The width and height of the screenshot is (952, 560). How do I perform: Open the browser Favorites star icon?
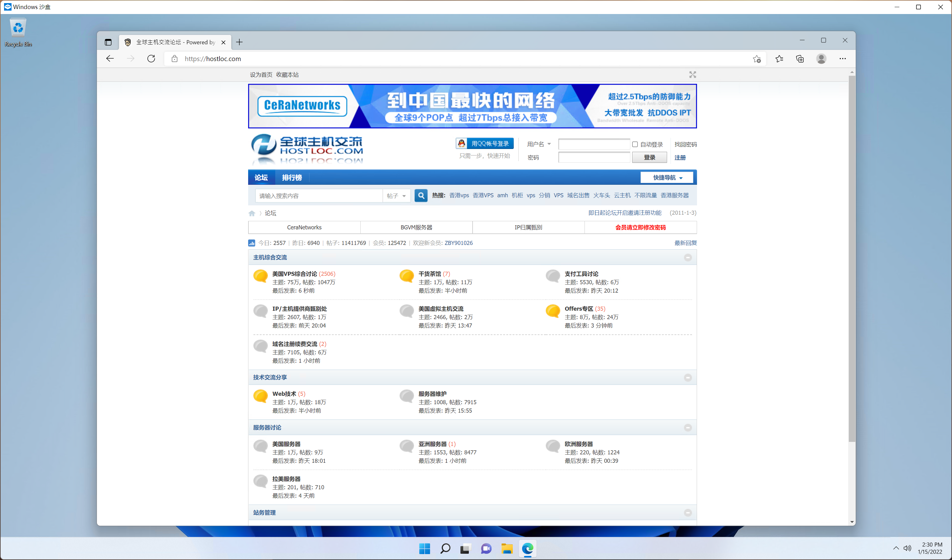779,59
